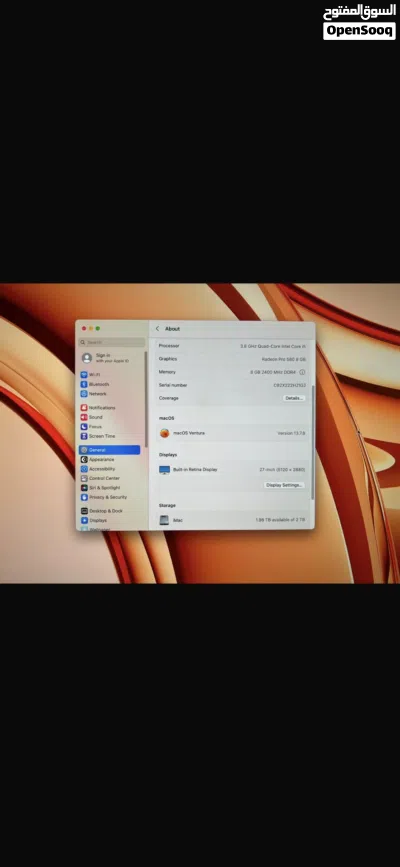Click the Bluetooth icon in sidebar
400x867 pixels.
[x=84, y=384]
